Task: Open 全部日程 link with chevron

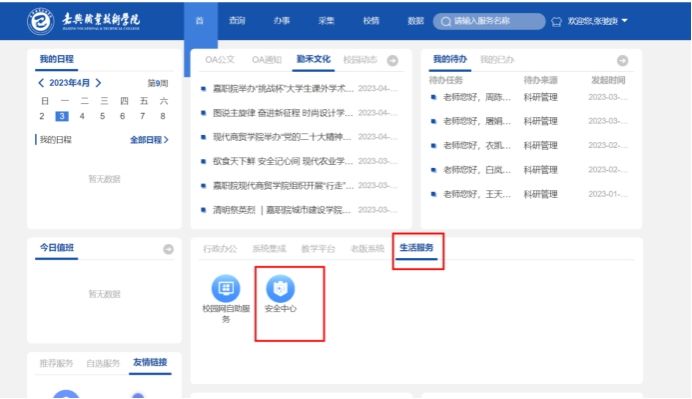Action: 149,140
